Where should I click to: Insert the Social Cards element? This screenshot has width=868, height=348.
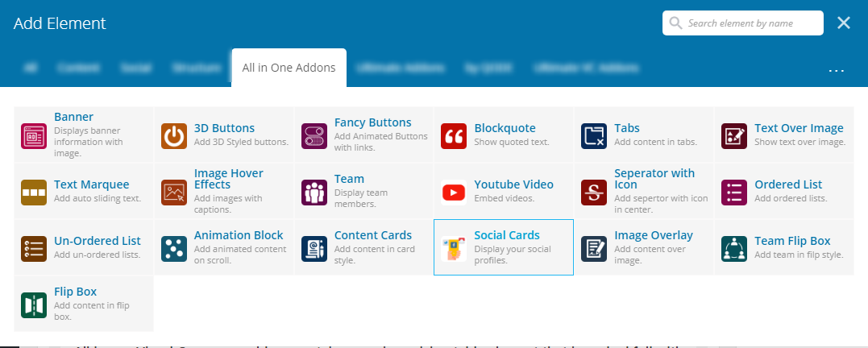[x=504, y=247]
